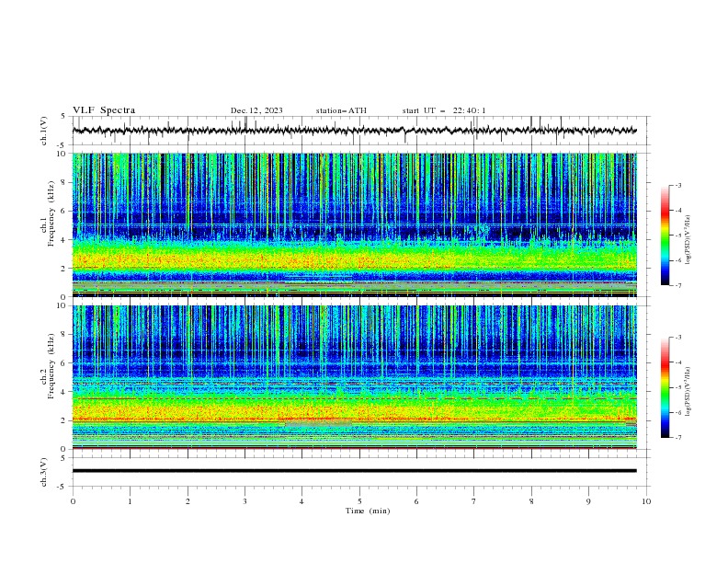Click time axis tick label '0'
Screen dimensions: 728x563
click(x=73, y=501)
